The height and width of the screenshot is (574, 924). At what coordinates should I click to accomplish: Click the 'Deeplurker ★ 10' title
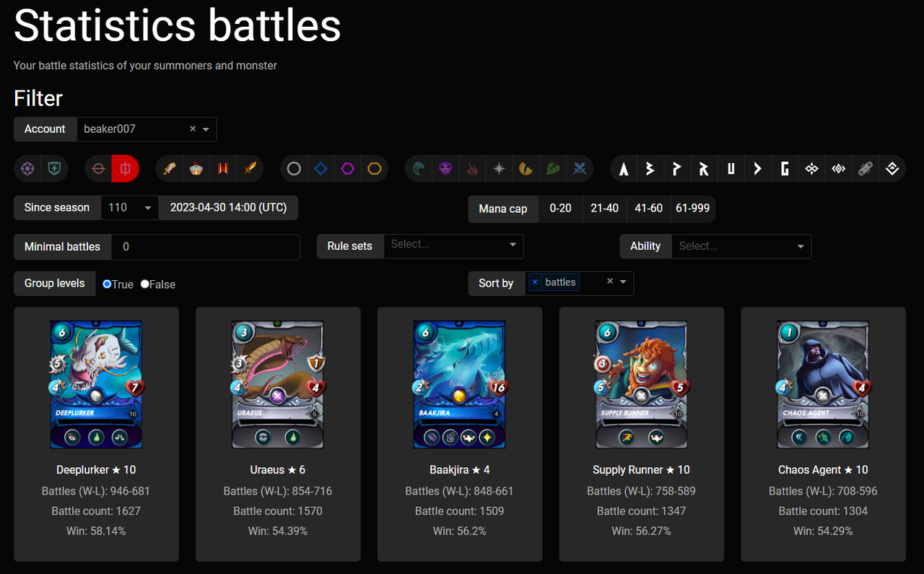point(96,470)
